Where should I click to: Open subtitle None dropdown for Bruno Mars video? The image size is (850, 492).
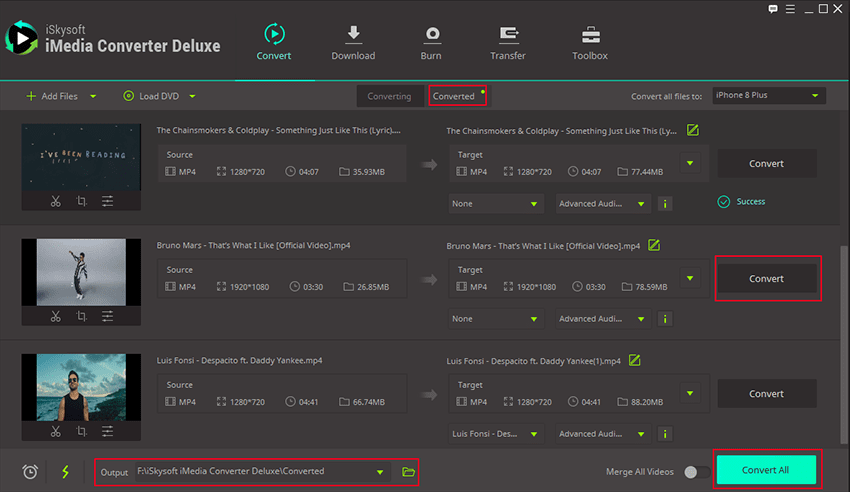495,319
